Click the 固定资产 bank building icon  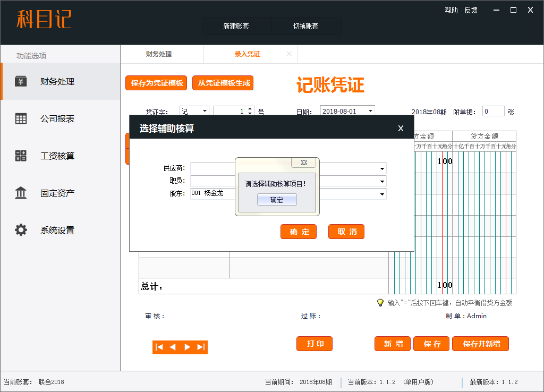tap(21, 193)
